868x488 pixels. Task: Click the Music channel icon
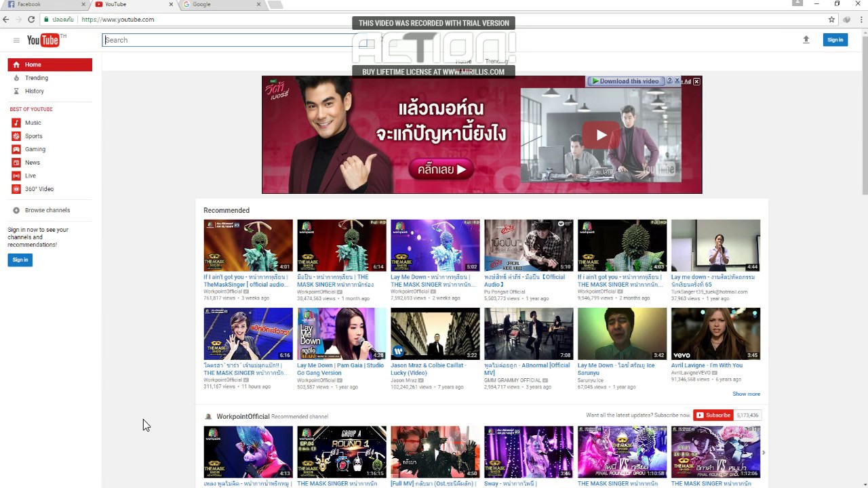(x=16, y=123)
